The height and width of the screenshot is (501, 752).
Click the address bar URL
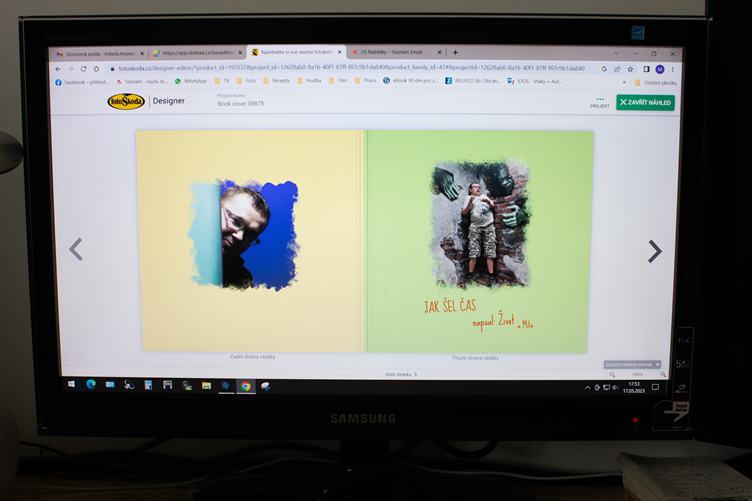[352, 68]
